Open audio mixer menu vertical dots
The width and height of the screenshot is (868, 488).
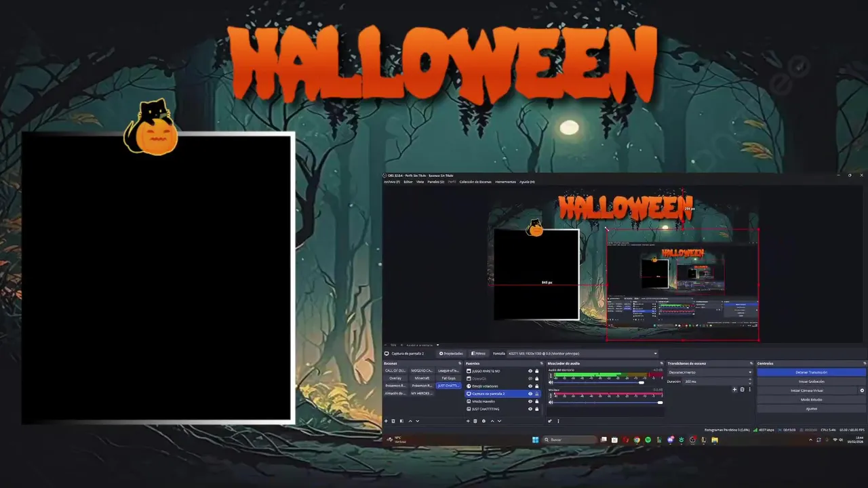(558, 421)
